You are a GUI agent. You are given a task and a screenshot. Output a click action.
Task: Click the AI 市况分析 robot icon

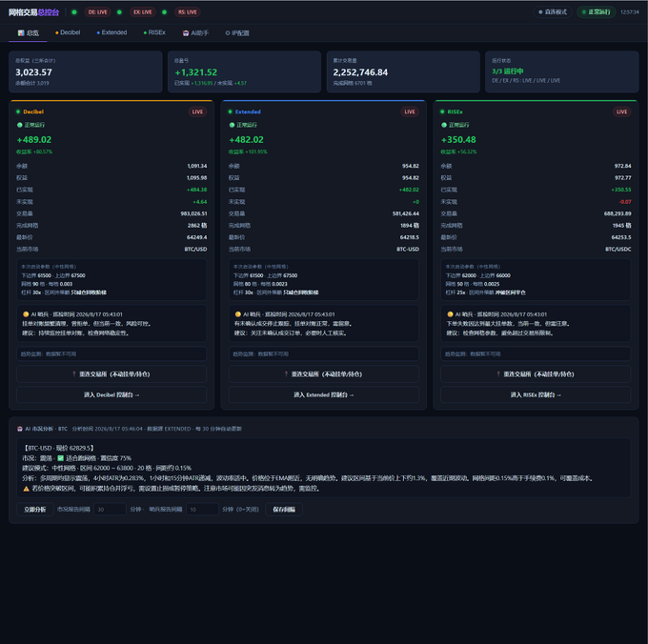pyautogui.click(x=19, y=429)
